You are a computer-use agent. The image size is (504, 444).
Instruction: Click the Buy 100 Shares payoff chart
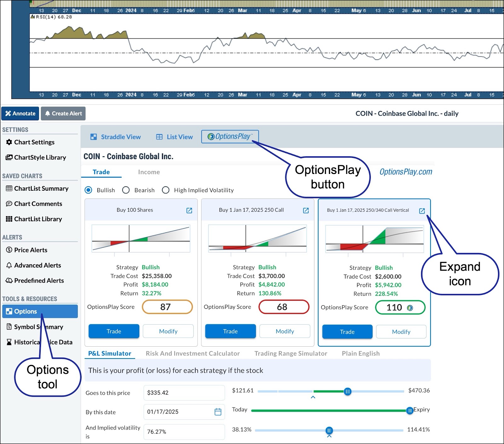click(x=141, y=239)
